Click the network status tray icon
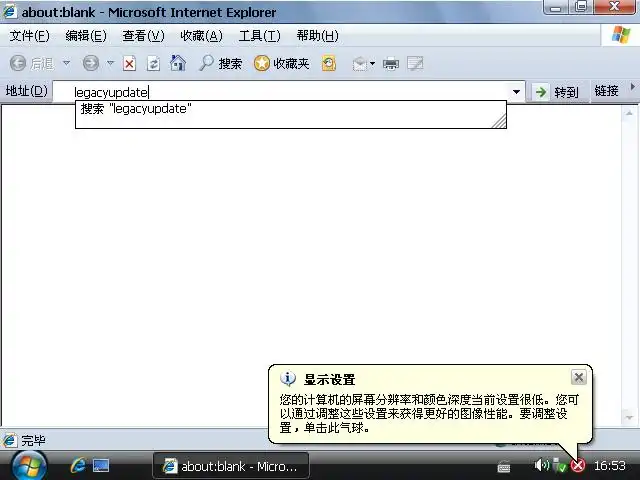 pyautogui.click(x=560, y=465)
